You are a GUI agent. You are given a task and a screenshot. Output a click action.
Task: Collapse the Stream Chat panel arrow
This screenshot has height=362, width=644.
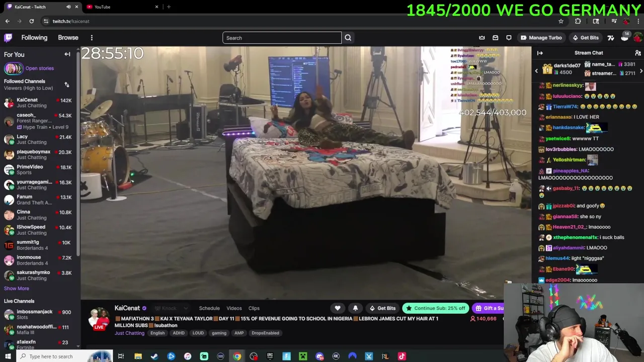point(540,53)
